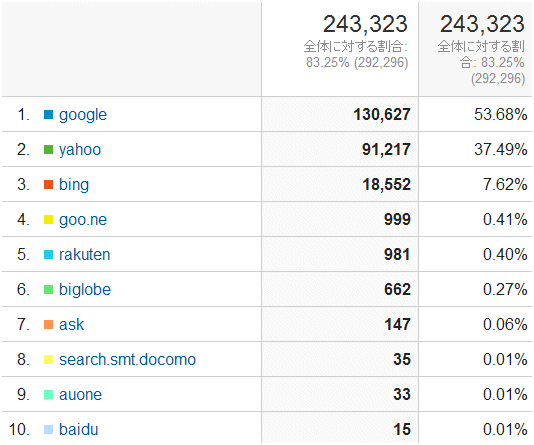
Task: Open the search.smt.docomo source link
Action: (127, 360)
